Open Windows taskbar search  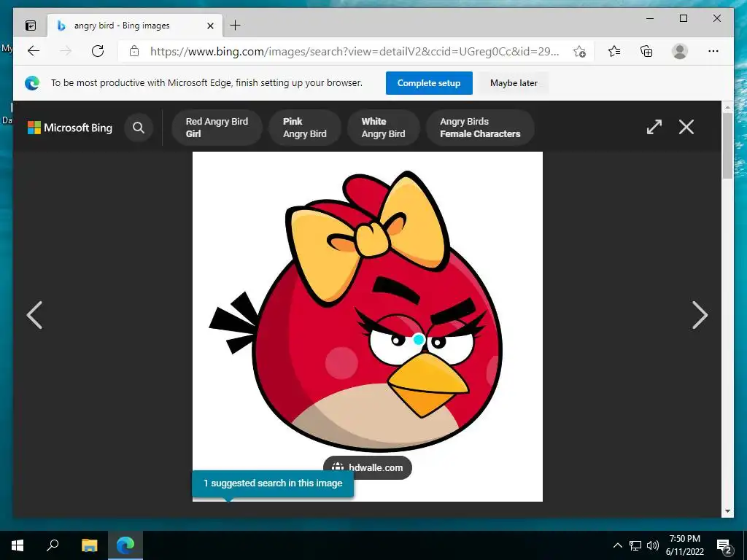coord(53,545)
